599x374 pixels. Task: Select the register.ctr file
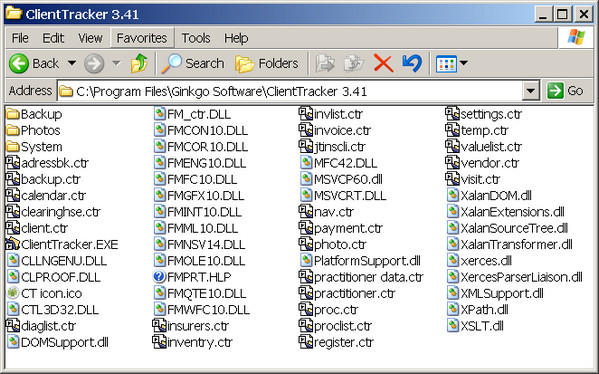pyautogui.click(x=337, y=342)
